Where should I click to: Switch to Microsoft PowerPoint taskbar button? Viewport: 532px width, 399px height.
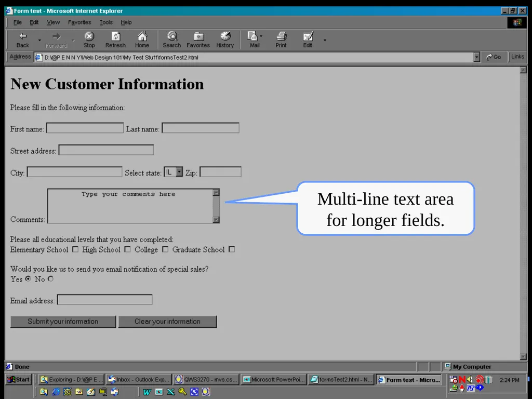point(274,380)
